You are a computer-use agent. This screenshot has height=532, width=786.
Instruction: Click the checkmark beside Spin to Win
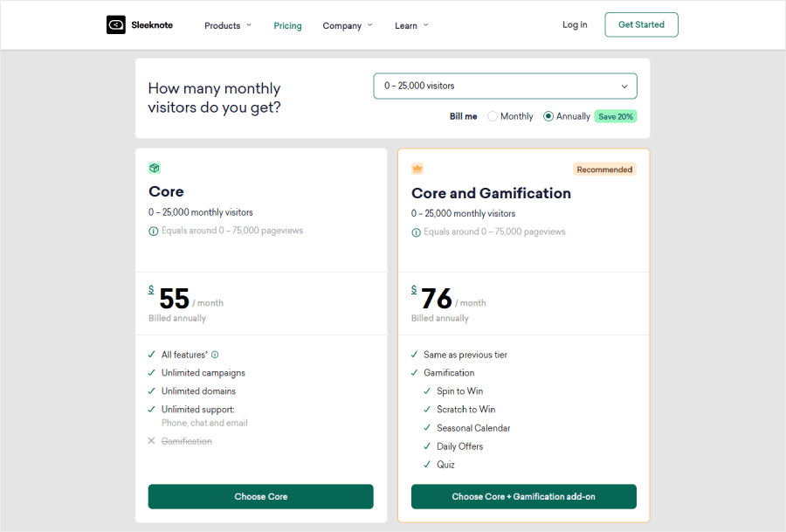427,390
